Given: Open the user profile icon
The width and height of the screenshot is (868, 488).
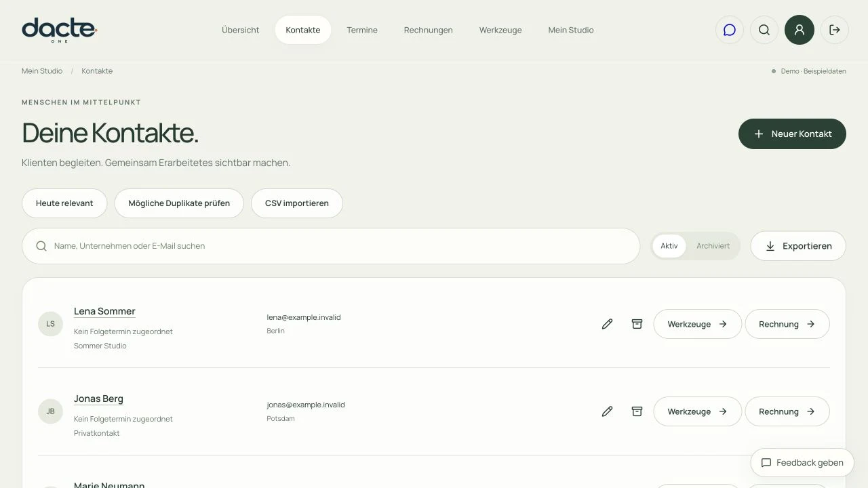Looking at the screenshot, I should (x=800, y=30).
